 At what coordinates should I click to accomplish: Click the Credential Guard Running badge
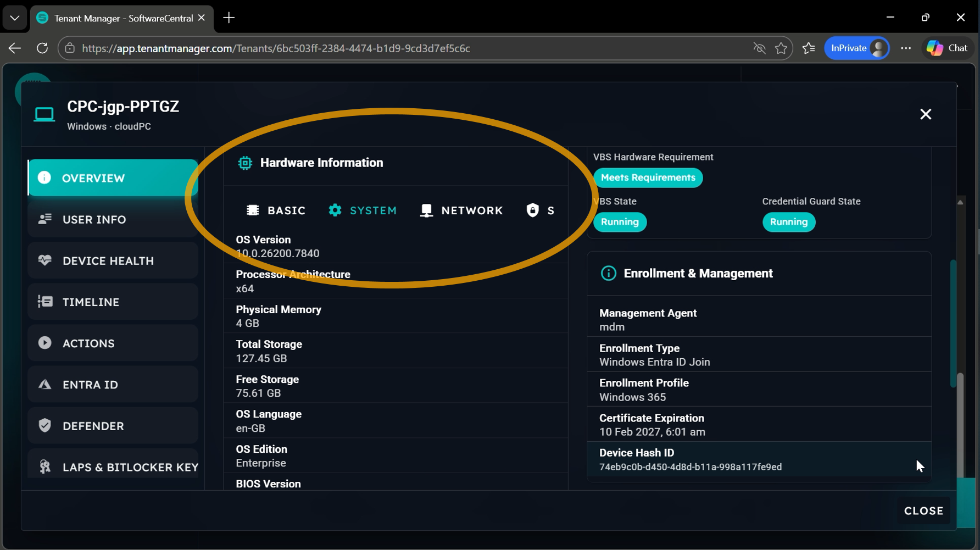click(x=788, y=222)
